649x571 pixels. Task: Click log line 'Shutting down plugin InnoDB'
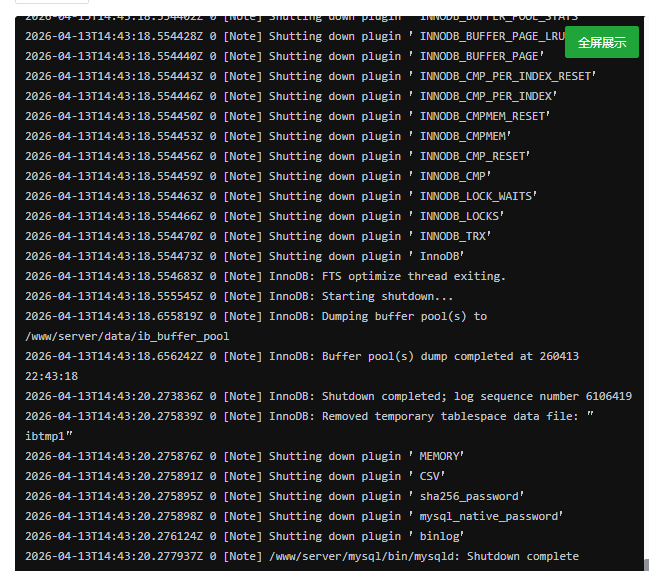(245, 256)
